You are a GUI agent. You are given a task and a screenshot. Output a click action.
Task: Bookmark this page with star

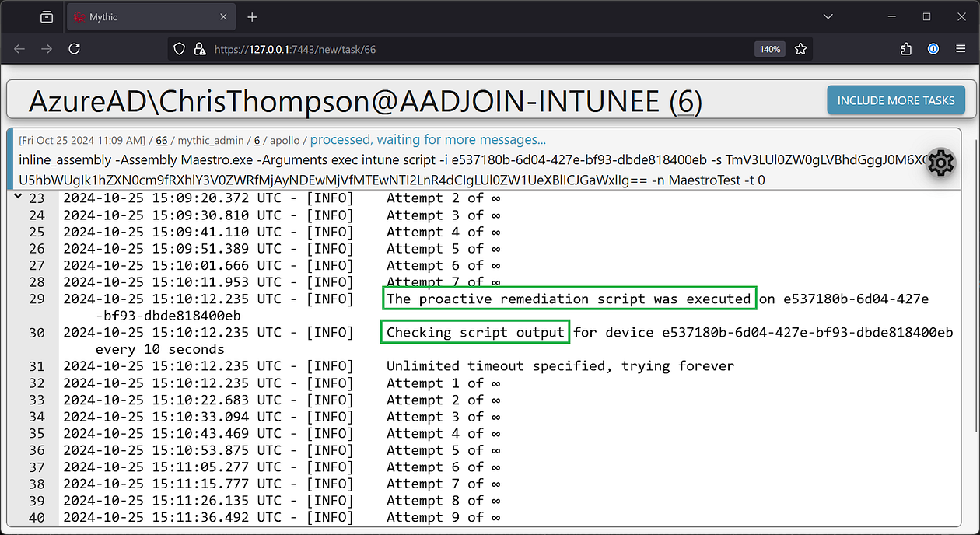(800, 49)
